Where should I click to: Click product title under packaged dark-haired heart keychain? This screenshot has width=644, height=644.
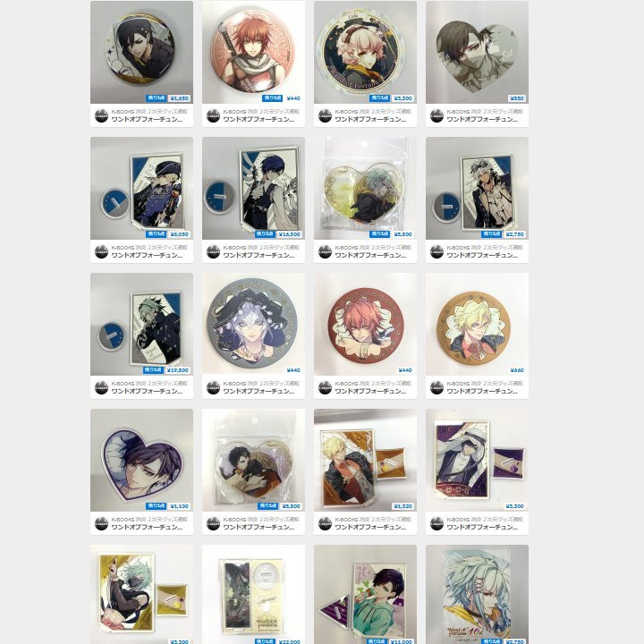pyautogui.click(x=258, y=528)
